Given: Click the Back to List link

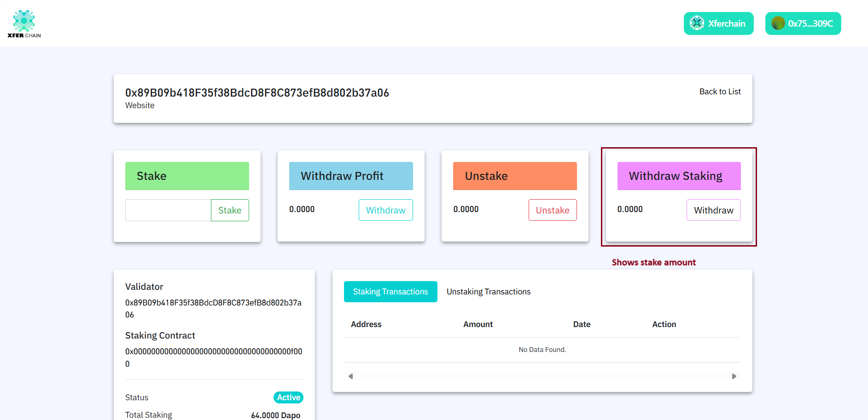Looking at the screenshot, I should click(x=720, y=92).
